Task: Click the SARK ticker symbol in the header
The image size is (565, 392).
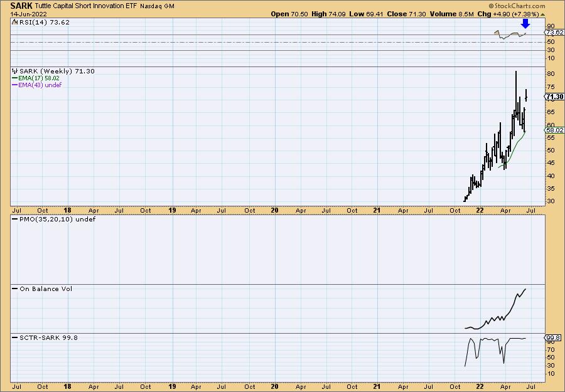Action: tap(21, 6)
